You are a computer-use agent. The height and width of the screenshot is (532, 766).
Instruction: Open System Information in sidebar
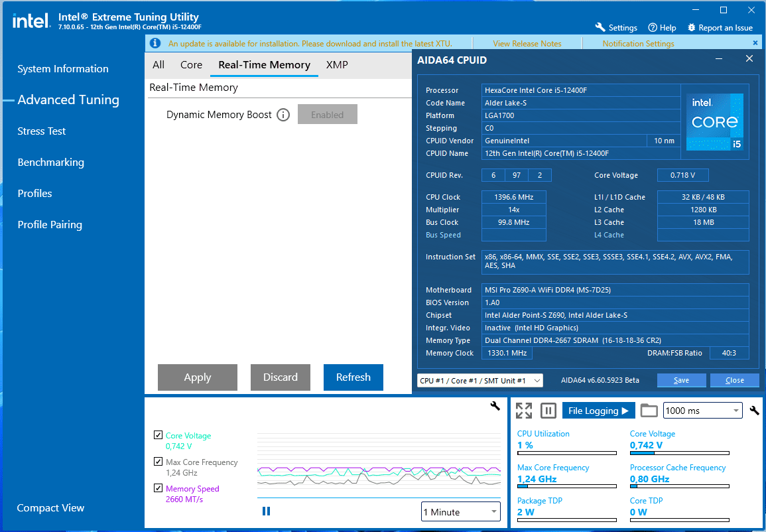[63, 69]
